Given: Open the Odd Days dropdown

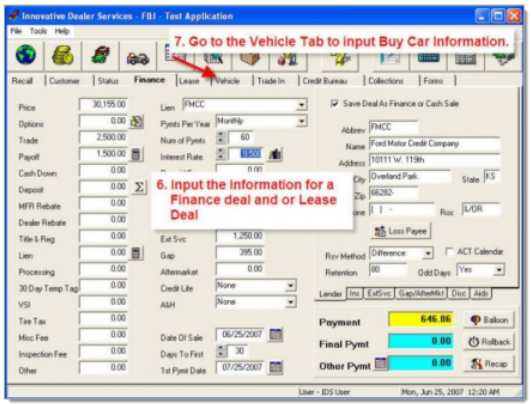Looking at the screenshot, I should click(x=499, y=270).
